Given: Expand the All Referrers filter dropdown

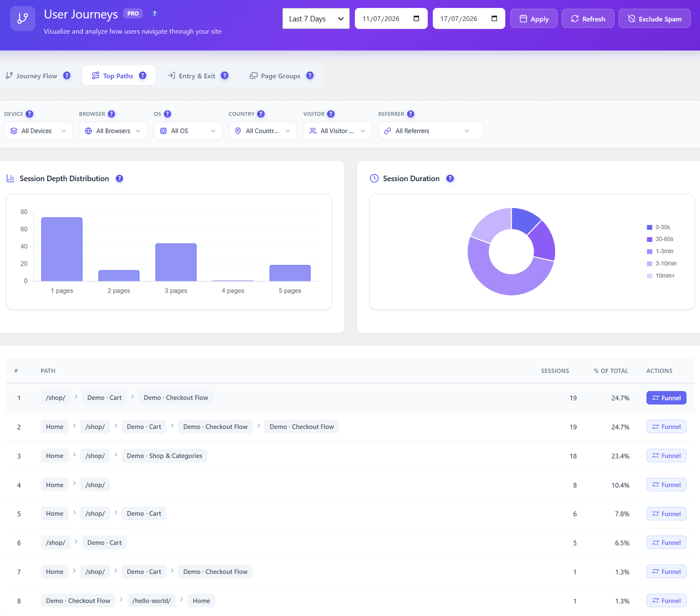Looking at the screenshot, I should [x=431, y=131].
